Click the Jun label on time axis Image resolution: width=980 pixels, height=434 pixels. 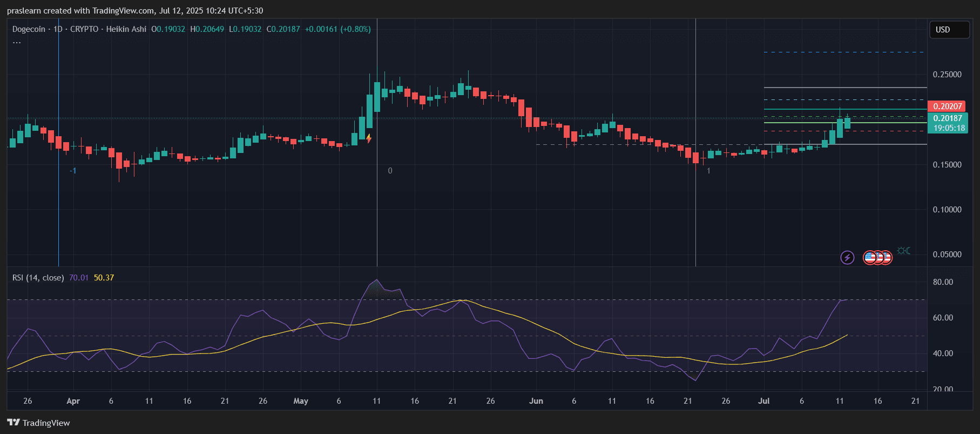(536, 401)
